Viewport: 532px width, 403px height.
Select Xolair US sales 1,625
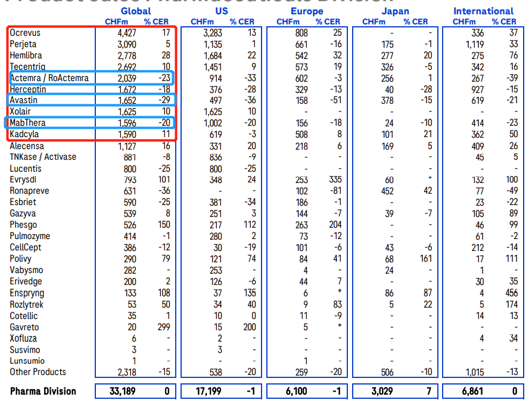213,111
